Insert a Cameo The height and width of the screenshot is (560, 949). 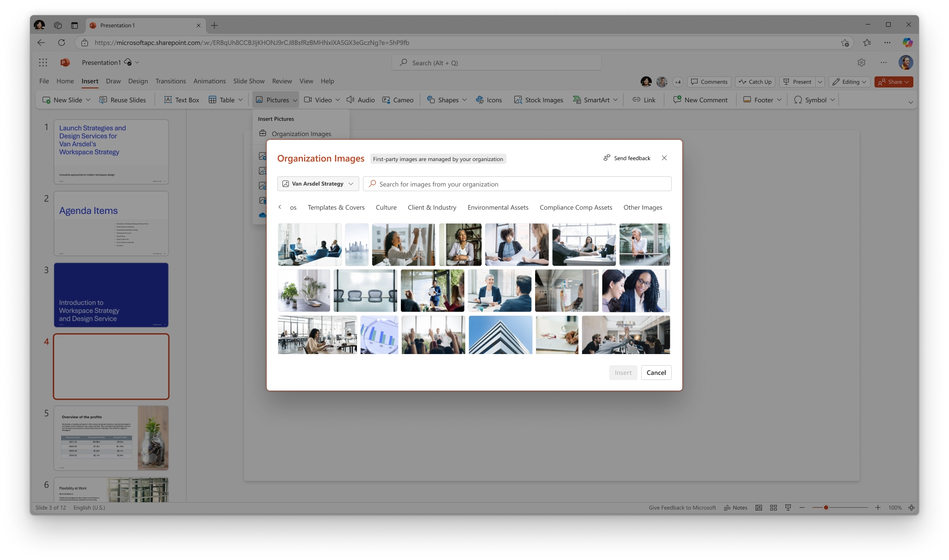coord(398,100)
